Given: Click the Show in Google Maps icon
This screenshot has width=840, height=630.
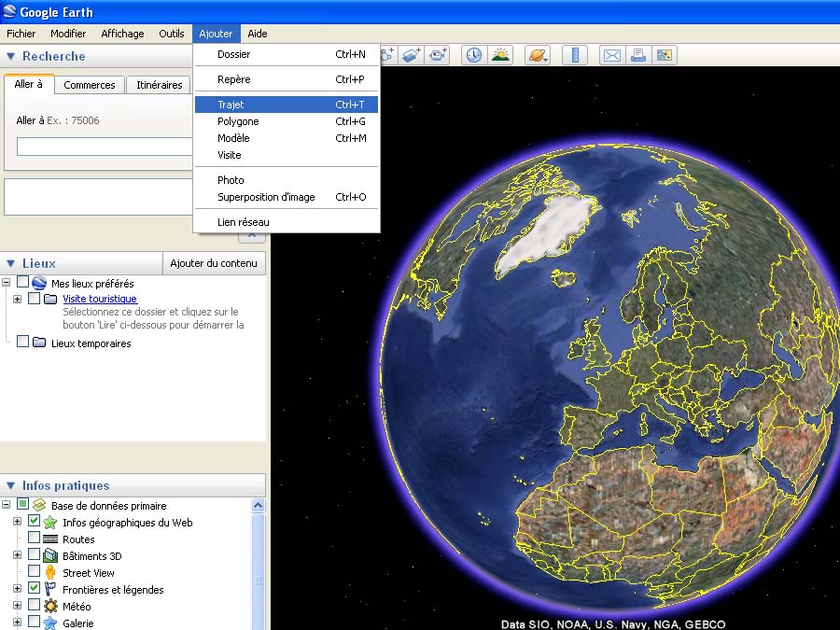Looking at the screenshot, I should pos(665,55).
